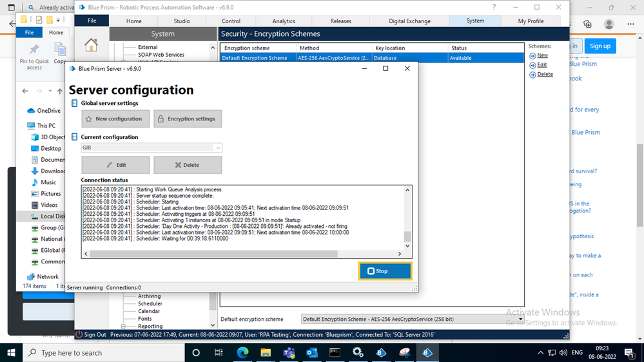Click the connection log horizontal scrollbar
Image resolution: width=644 pixels, height=362 pixels.
[213, 254]
